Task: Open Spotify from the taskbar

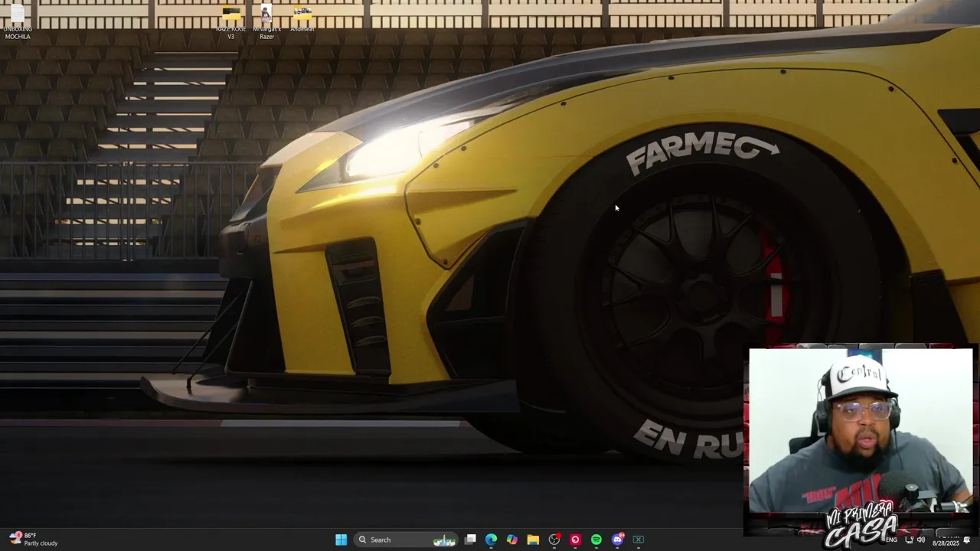Action: pos(596,540)
